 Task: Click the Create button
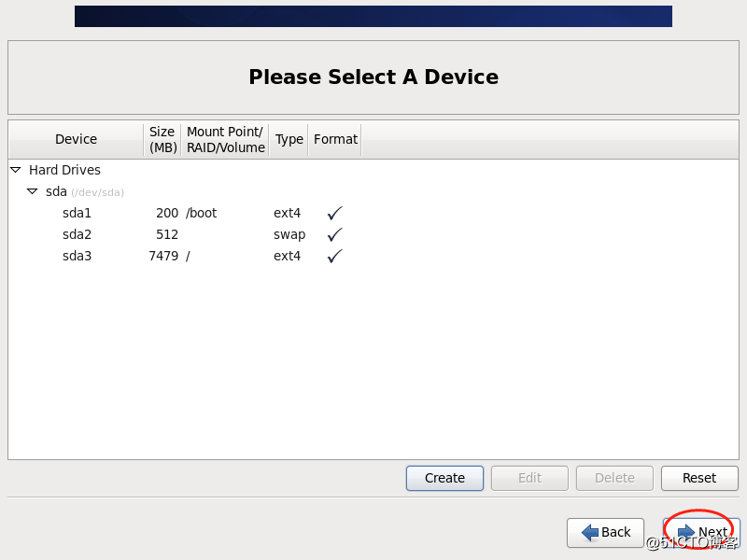(x=445, y=478)
